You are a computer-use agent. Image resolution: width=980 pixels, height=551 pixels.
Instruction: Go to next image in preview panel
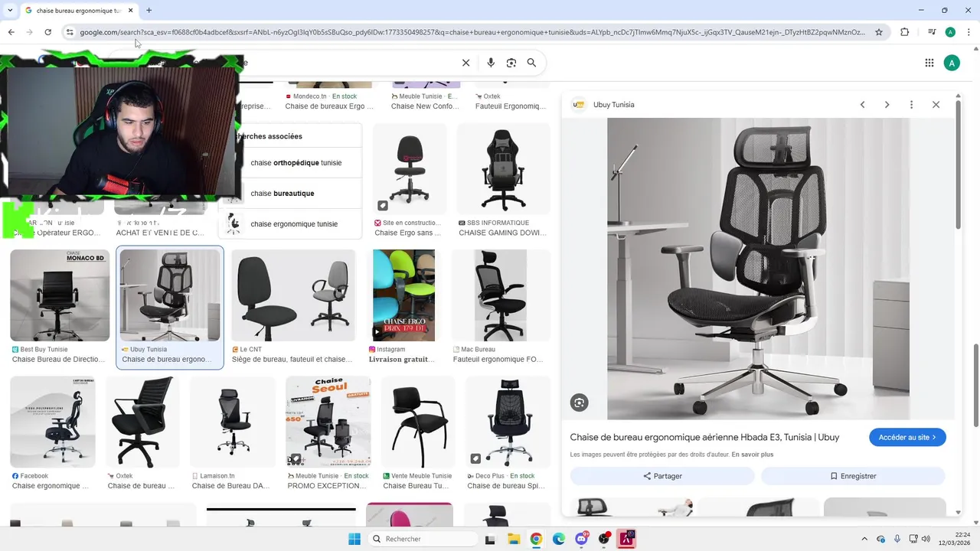(x=887, y=105)
